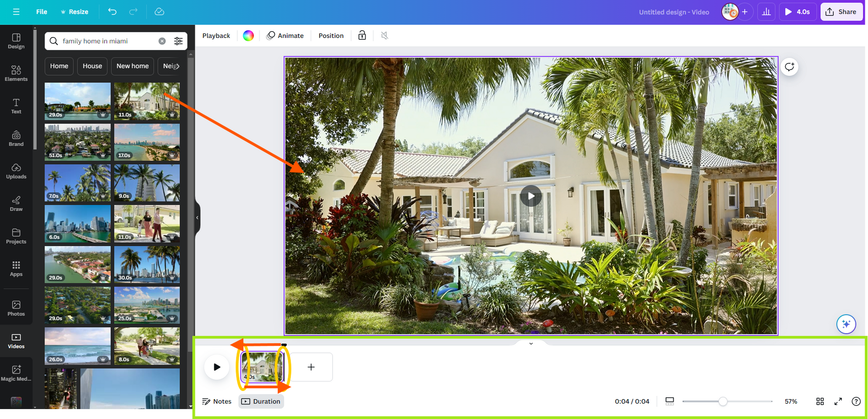
Task: Open the Uploads sidebar panel
Action: (16, 171)
